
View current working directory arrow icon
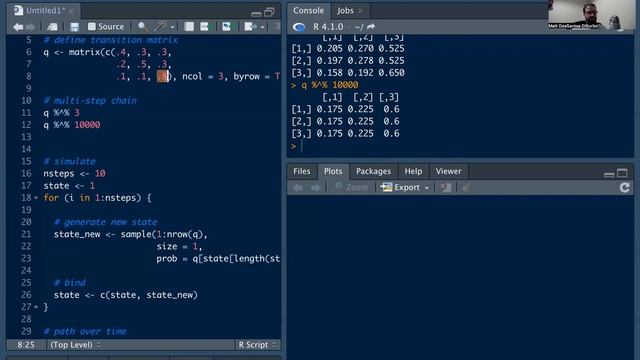coord(371,27)
